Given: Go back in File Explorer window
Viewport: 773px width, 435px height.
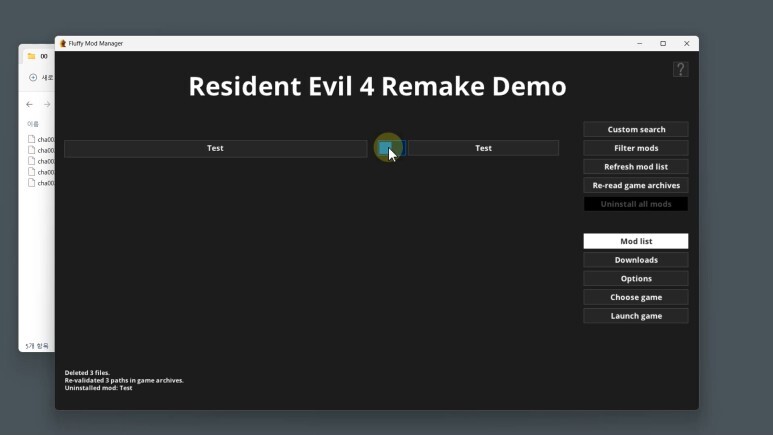Looking at the screenshot, I should point(30,105).
